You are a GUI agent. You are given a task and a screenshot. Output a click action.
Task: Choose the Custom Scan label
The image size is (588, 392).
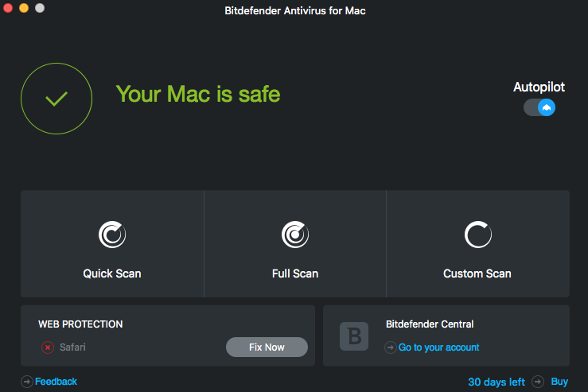tap(477, 274)
